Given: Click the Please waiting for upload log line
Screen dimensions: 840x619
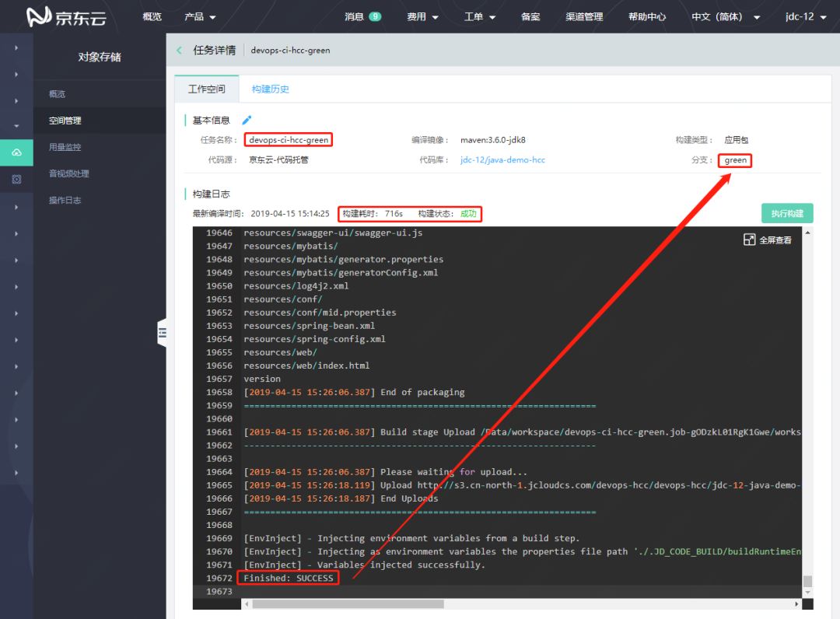Looking at the screenshot, I should click(x=385, y=472).
